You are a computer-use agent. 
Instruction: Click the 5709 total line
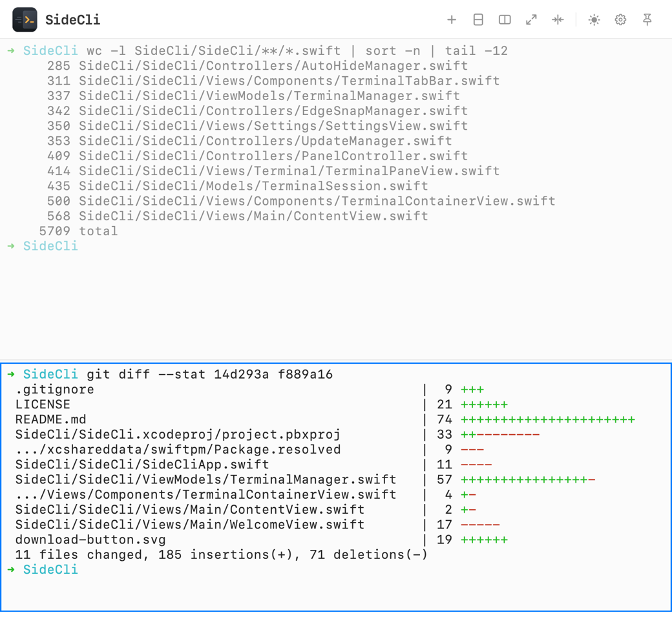coord(78,231)
